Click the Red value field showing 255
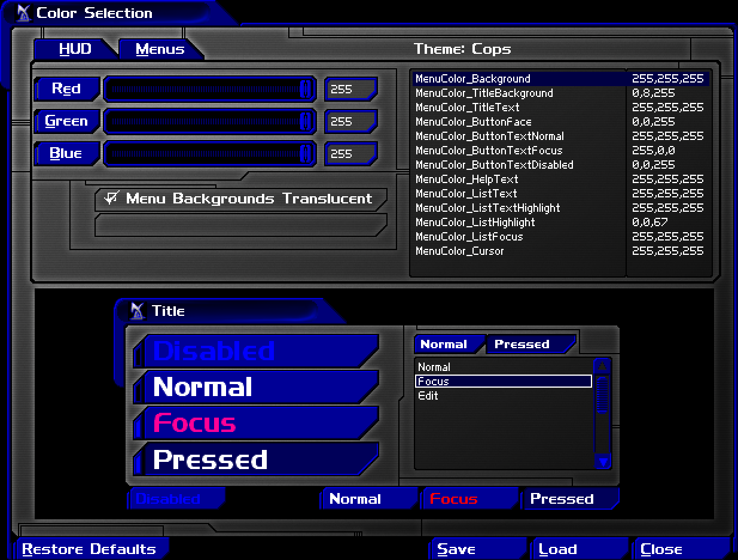Image resolution: width=738 pixels, height=560 pixels. click(351, 89)
